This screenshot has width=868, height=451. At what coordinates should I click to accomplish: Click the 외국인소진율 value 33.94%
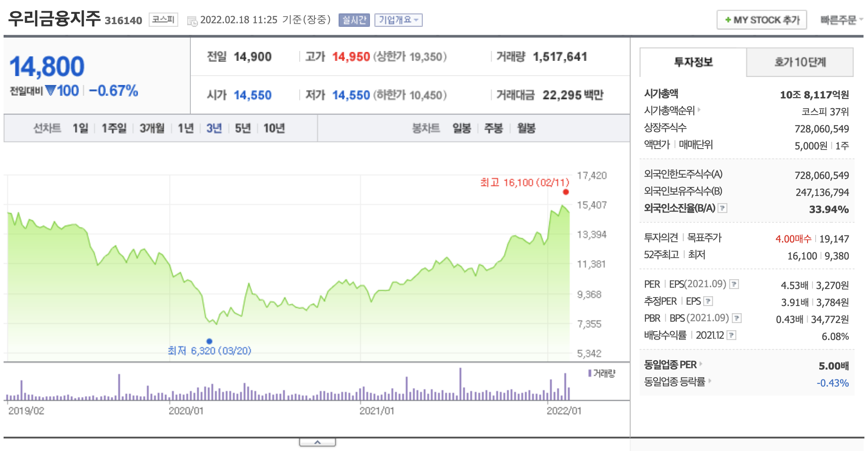tap(829, 209)
